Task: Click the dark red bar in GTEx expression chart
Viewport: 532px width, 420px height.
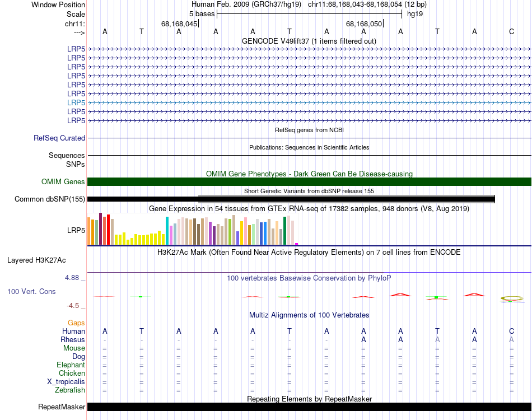Action: 100,228
